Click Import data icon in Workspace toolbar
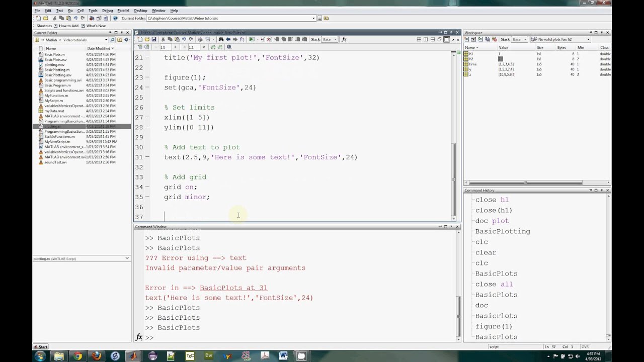 tap(480, 39)
